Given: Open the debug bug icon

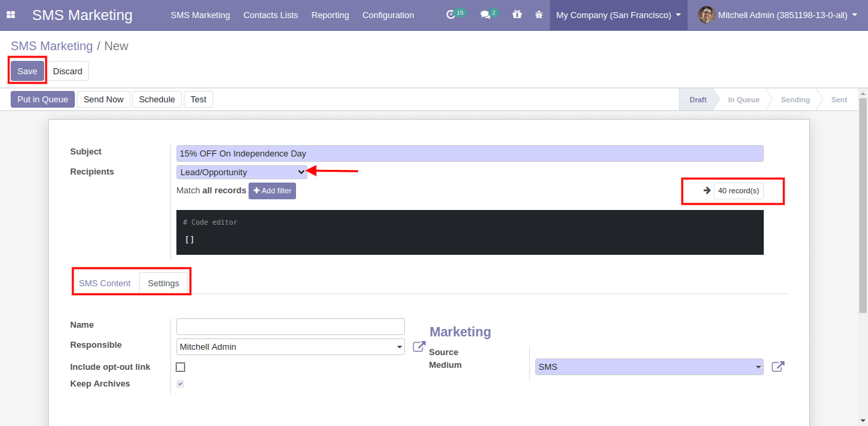Looking at the screenshot, I should 539,15.
